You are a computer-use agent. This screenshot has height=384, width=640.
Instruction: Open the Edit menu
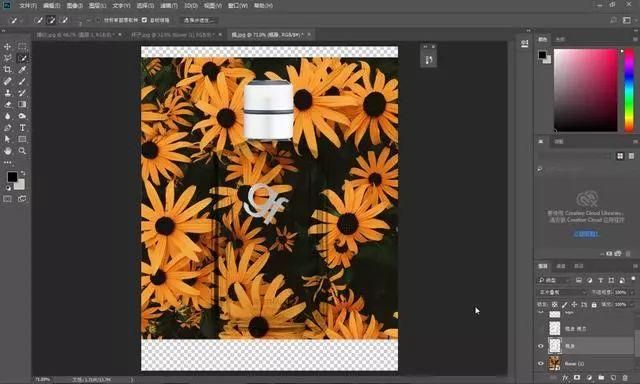click(x=51, y=6)
